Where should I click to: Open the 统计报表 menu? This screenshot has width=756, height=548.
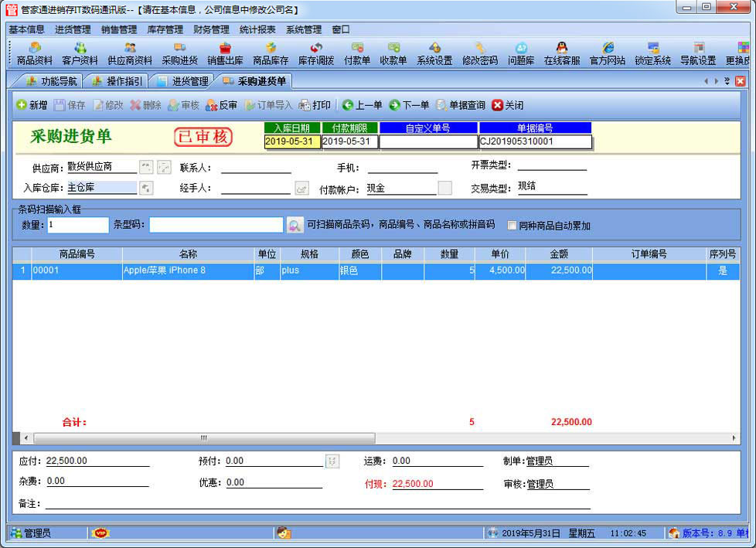tap(257, 29)
